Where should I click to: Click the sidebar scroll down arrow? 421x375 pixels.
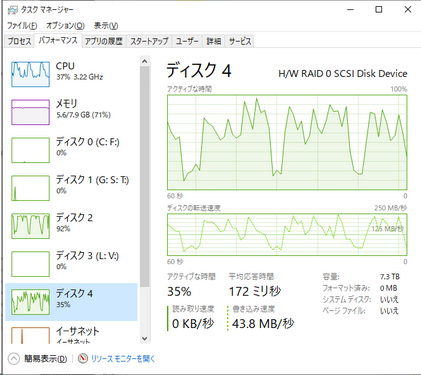click(144, 339)
